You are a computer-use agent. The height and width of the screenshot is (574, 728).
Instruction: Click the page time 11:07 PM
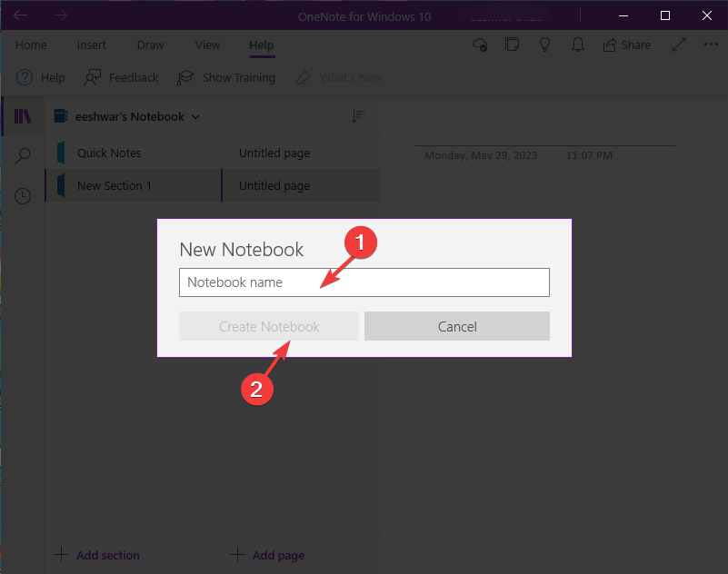click(589, 155)
